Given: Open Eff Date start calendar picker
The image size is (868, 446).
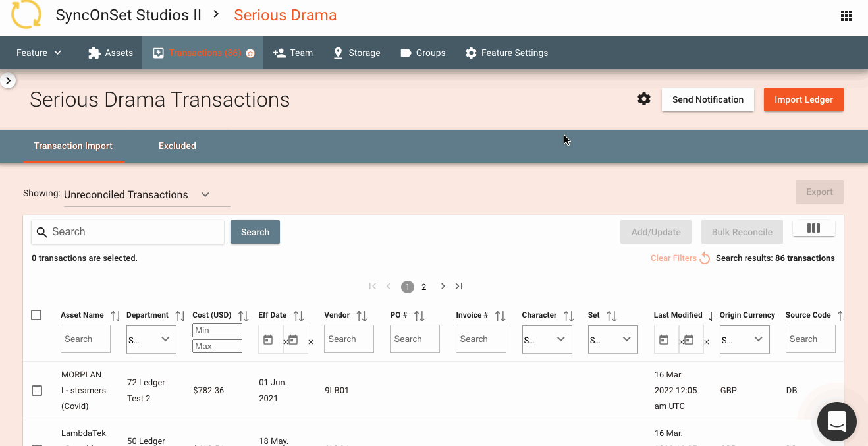Looking at the screenshot, I should tap(268, 340).
